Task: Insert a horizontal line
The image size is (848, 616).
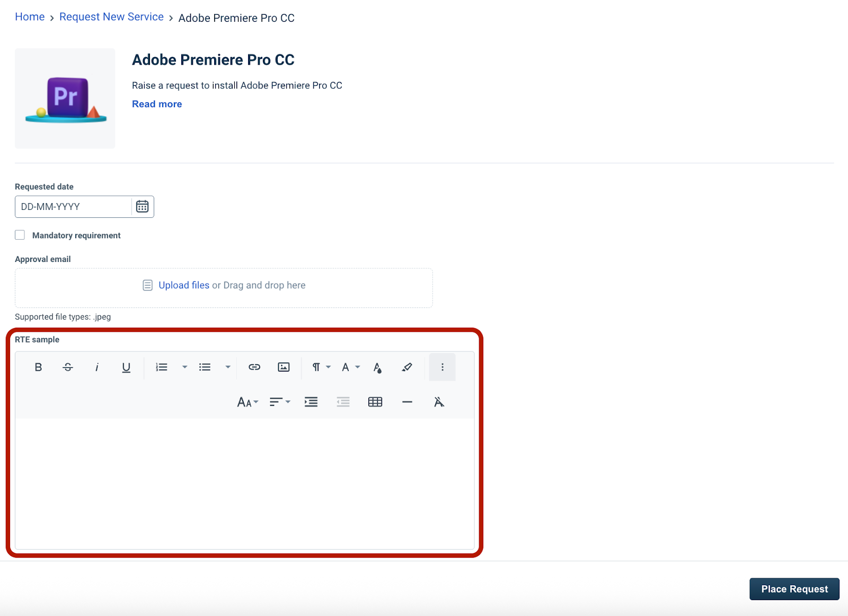Action: coord(407,402)
